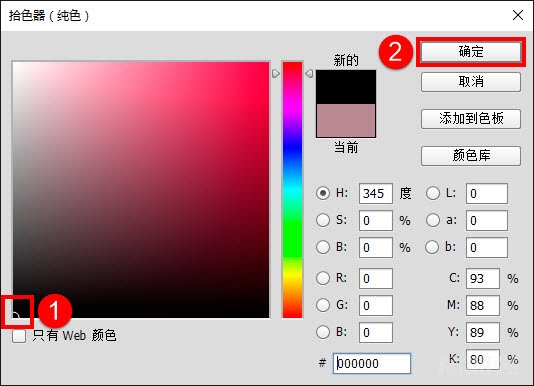Click the Lab b value field
This screenshot has height=386, width=534.
tap(487, 247)
